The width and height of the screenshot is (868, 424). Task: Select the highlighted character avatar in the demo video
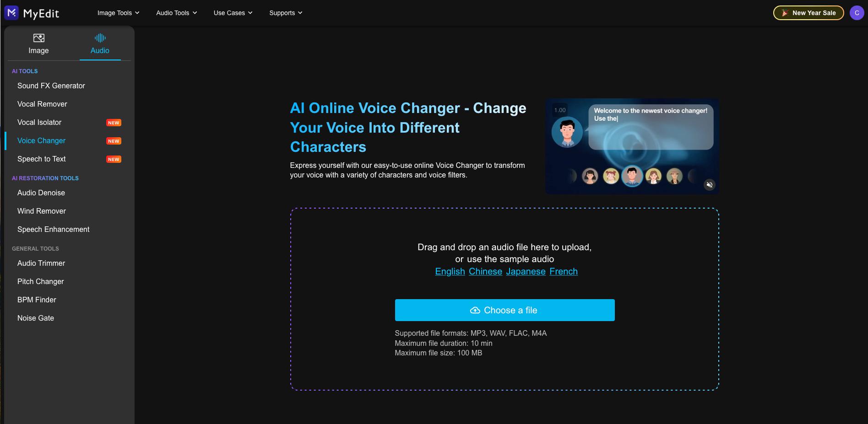click(632, 175)
